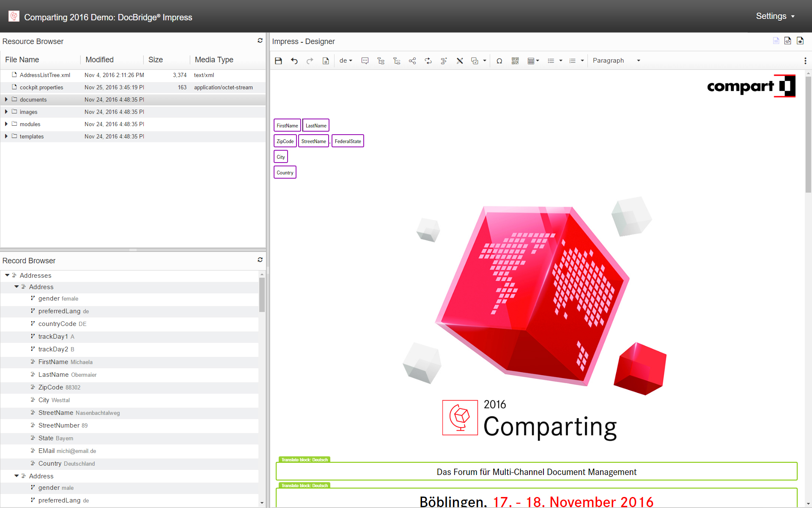This screenshot has height=508, width=812.
Task: Redo the last undone action
Action: click(310, 61)
